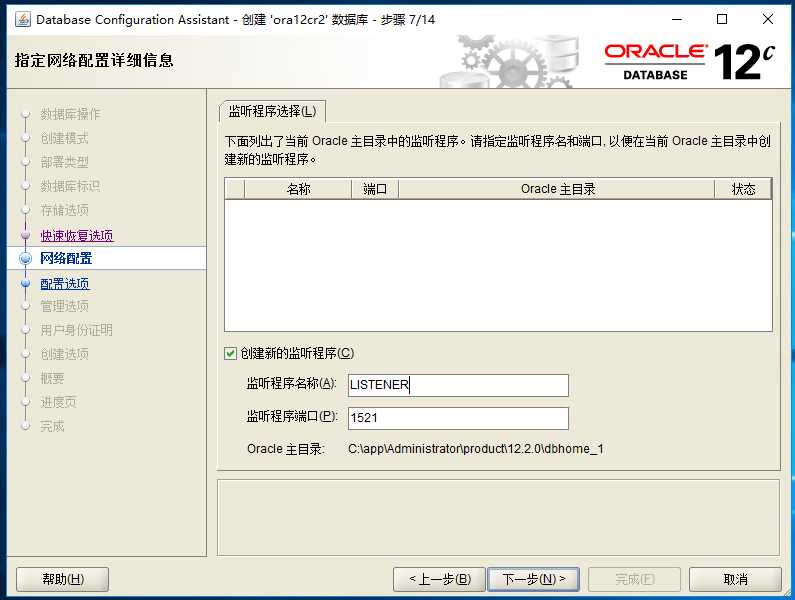
Task: Select the 监听程序选择(L) tab
Action: (272, 112)
